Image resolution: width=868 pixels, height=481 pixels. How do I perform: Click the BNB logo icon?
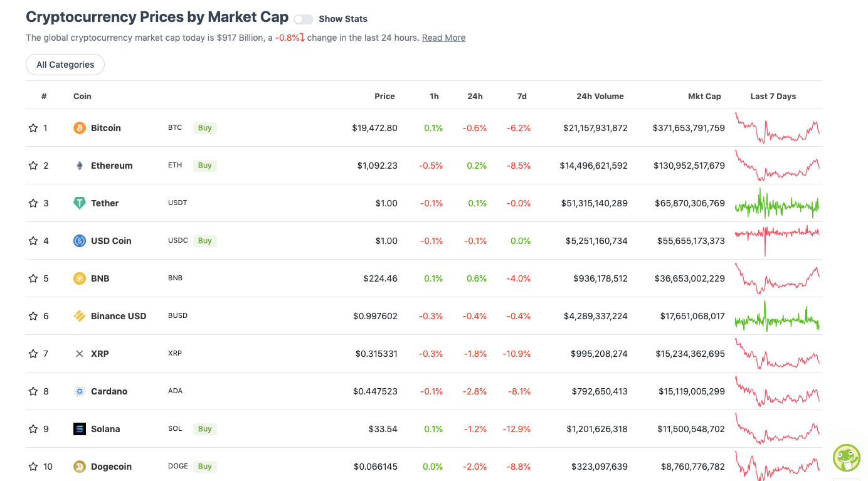[x=80, y=278]
